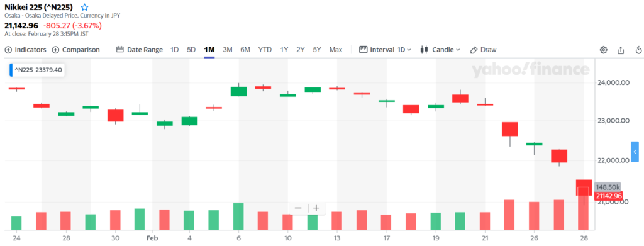This screenshot has height=246, width=644.
Task: Click the -805.27 (-3.67%) change value
Action: [73, 25]
